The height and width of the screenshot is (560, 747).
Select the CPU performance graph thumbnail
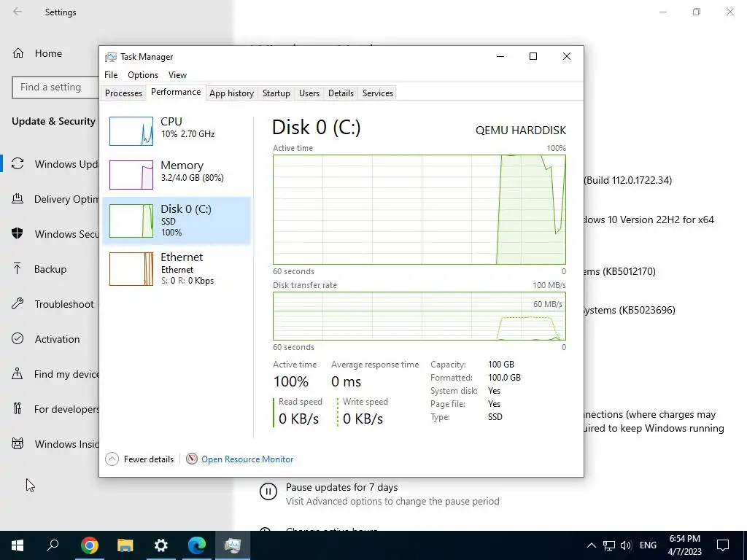tap(131, 131)
